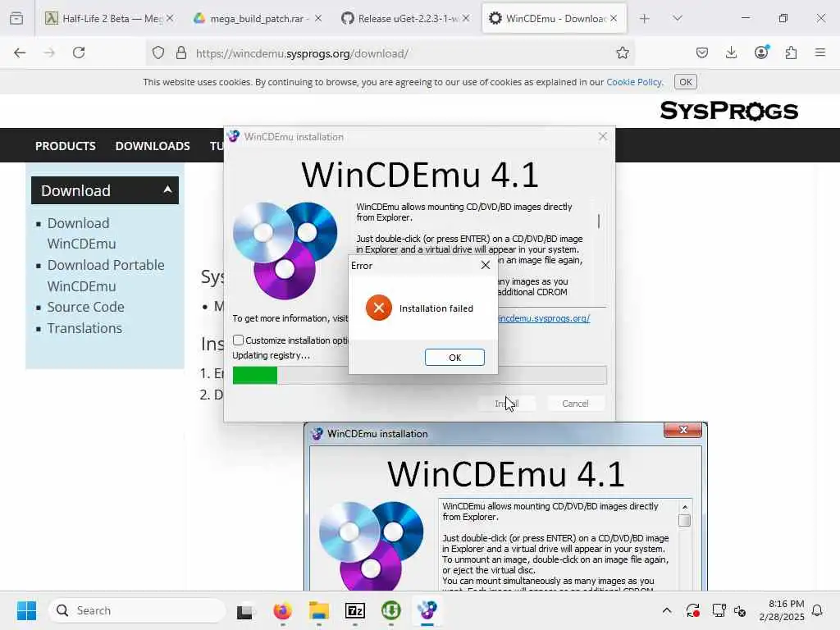Bookmark this page with the star icon
This screenshot has height=630, width=840.
622,52
